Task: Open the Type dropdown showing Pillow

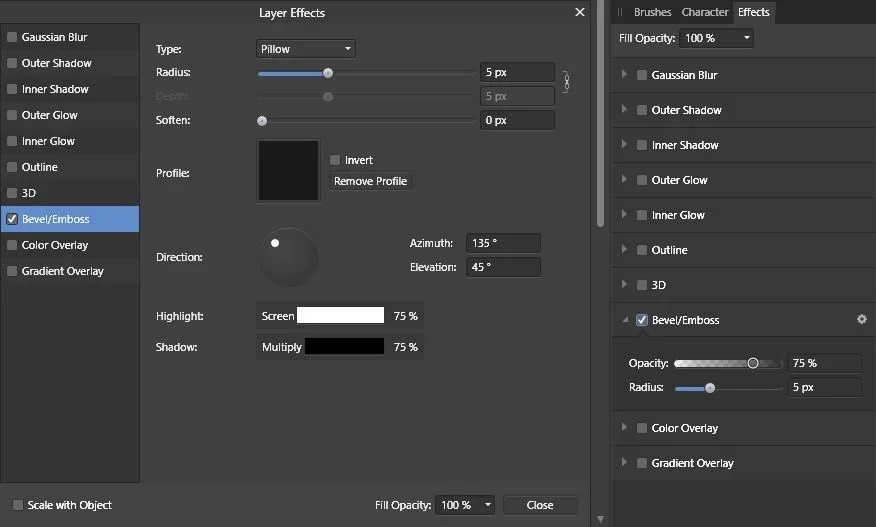Action: point(306,49)
